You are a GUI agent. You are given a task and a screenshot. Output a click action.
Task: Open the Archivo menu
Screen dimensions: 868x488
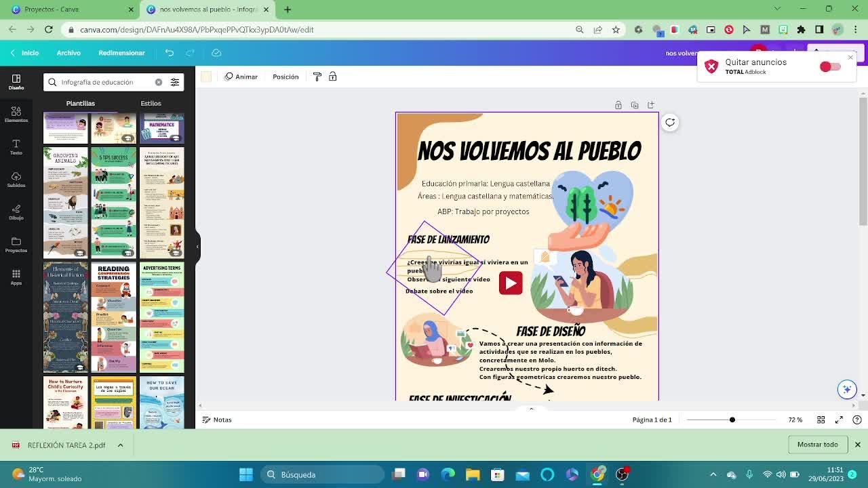click(x=68, y=53)
